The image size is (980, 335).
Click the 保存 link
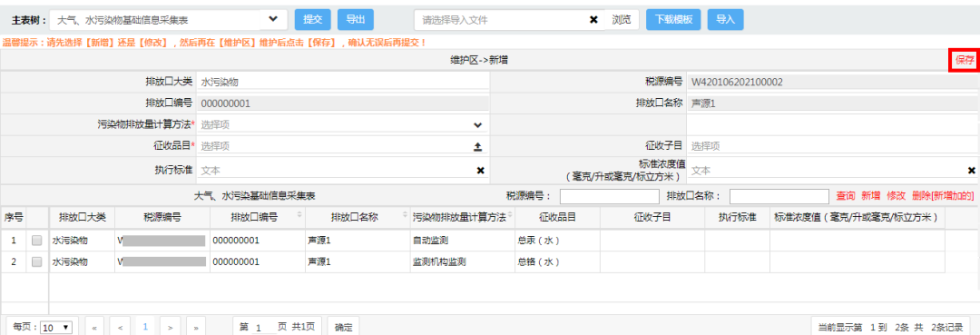965,60
